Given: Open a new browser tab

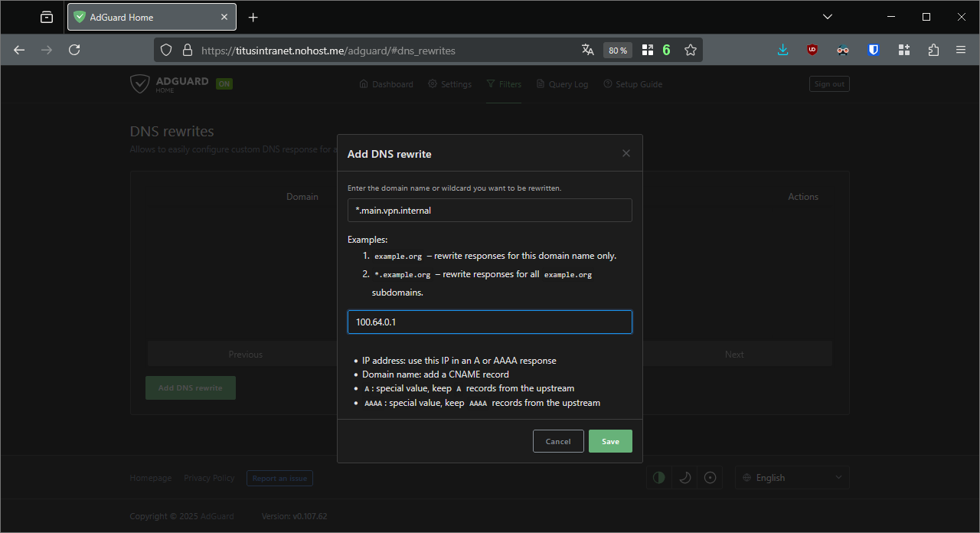Looking at the screenshot, I should [253, 17].
